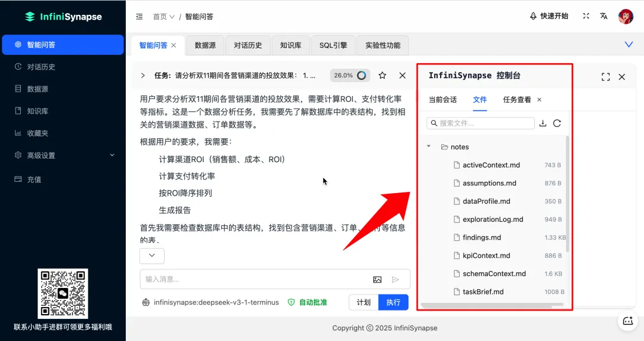This screenshot has height=341, width=644.
Task: Click the file list vertical scrollbar
Action: coord(568,194)
